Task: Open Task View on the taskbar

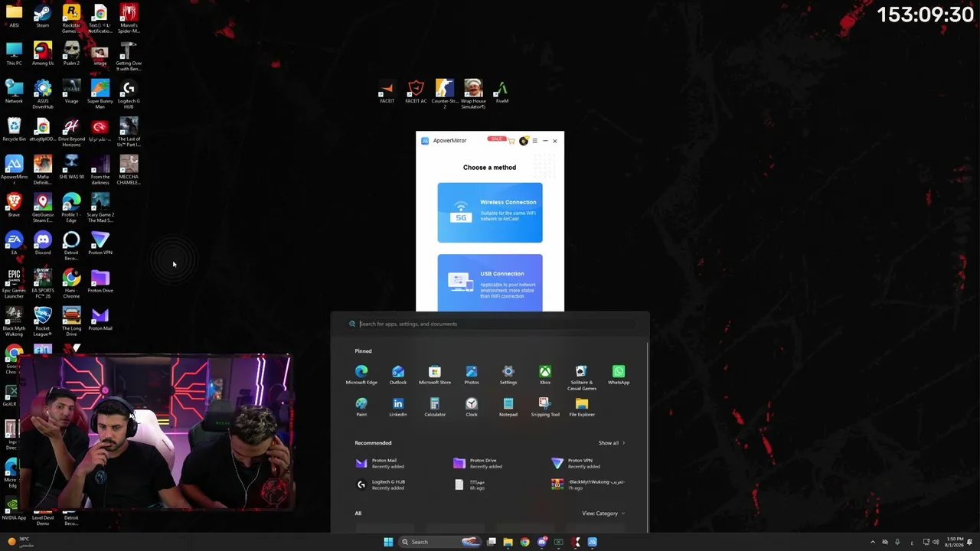Action: click(x=492, y=542)
